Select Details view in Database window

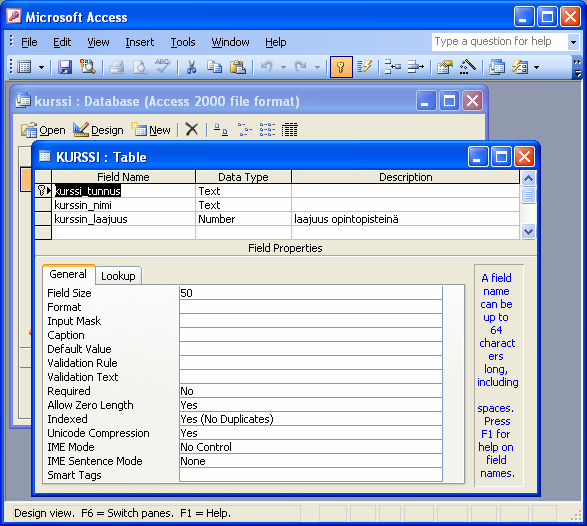pyautogui.click(x=290, y=130)
